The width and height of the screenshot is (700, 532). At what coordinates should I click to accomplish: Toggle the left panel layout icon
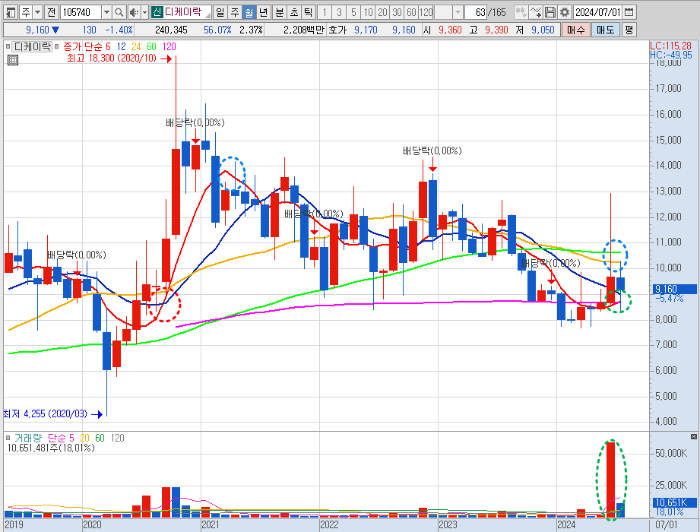point(11,12)
